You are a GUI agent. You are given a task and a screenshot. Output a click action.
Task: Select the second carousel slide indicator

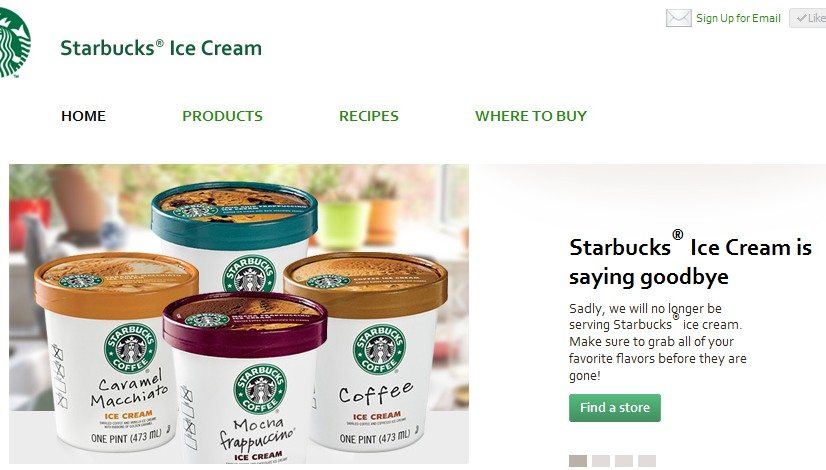(601, 461)
